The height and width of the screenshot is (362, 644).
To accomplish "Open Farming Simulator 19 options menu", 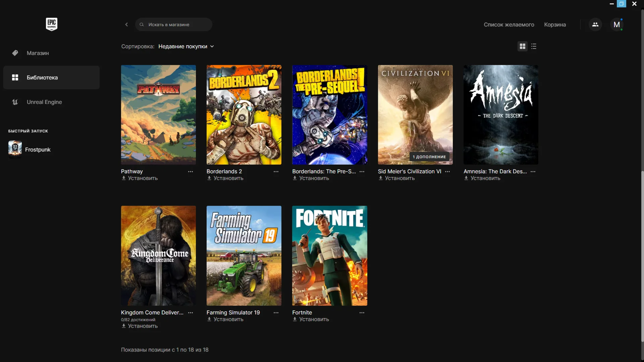I will tap(276, 313).
